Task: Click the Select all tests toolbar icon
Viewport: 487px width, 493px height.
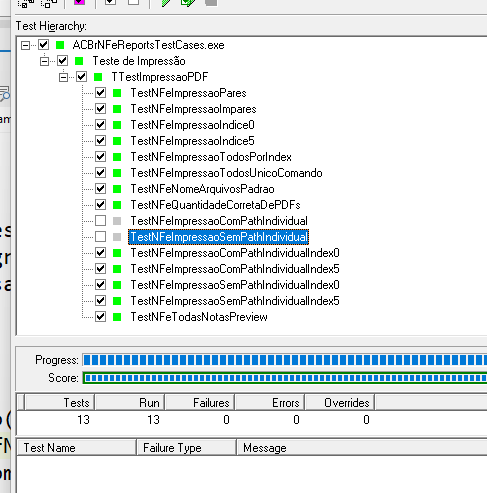Action: click(x=110, y=2)
